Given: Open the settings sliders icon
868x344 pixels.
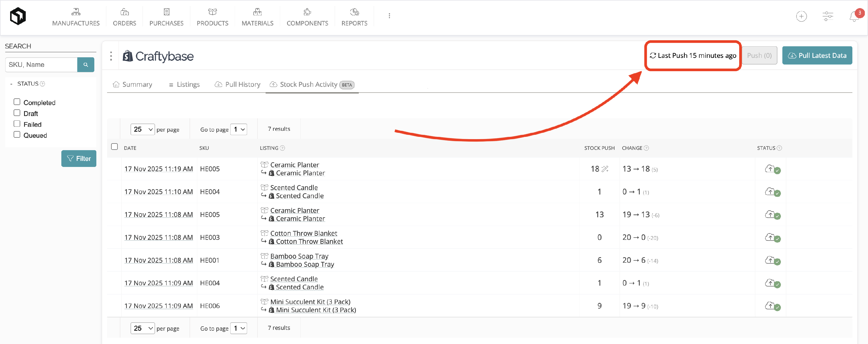Looking at the screenshot, I should [x=827, y=16].
